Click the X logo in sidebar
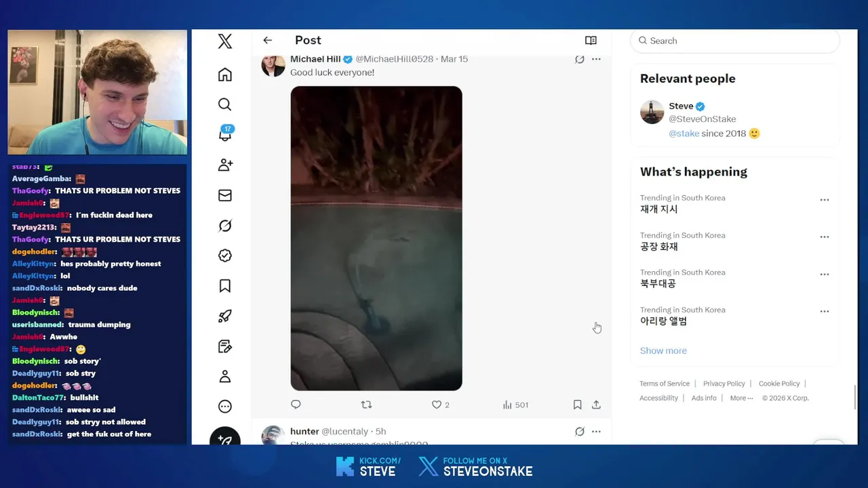 [x=225, y=41]
